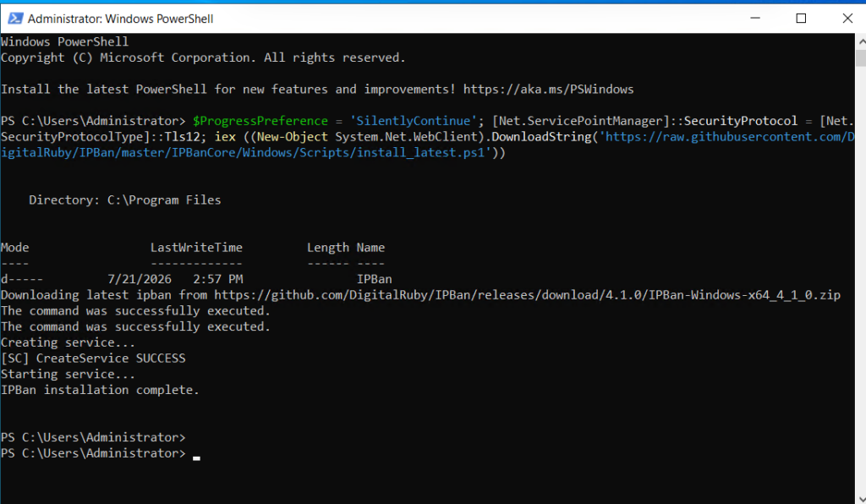The image size is (866, 504).
Task: Click the 'IPBan' directory name entry
Action: coord(375,279)
